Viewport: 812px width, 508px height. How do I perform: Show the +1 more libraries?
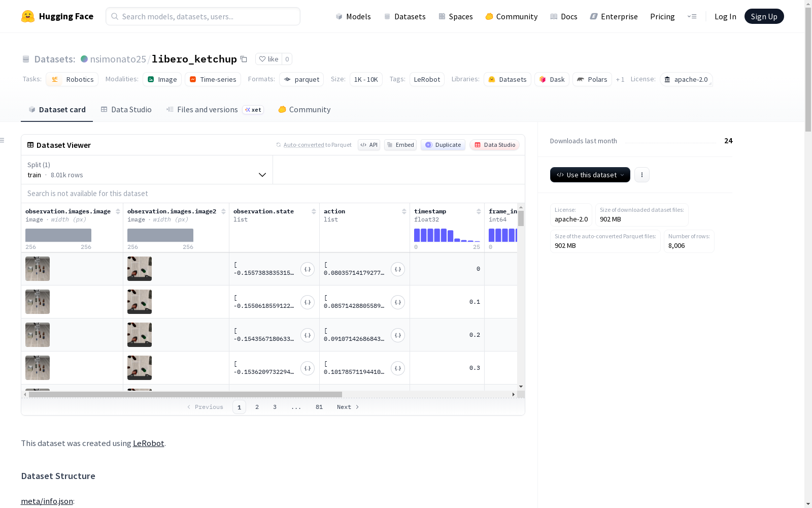[620, 79]
